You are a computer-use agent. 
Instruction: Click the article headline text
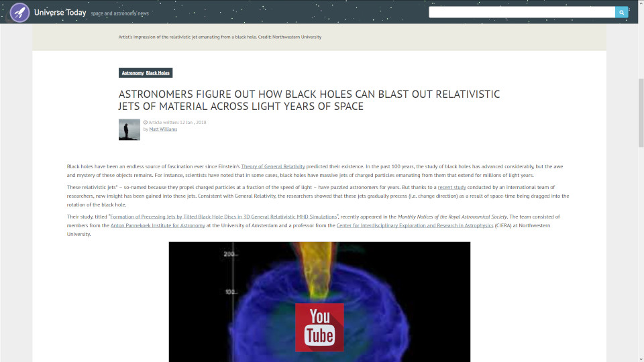pos(309,100)
